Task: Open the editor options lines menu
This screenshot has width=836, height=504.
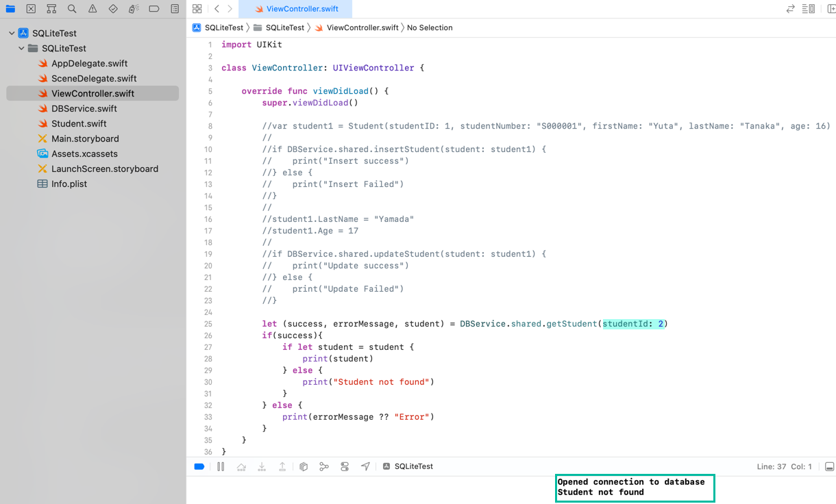Action: [x=809, y=9]
